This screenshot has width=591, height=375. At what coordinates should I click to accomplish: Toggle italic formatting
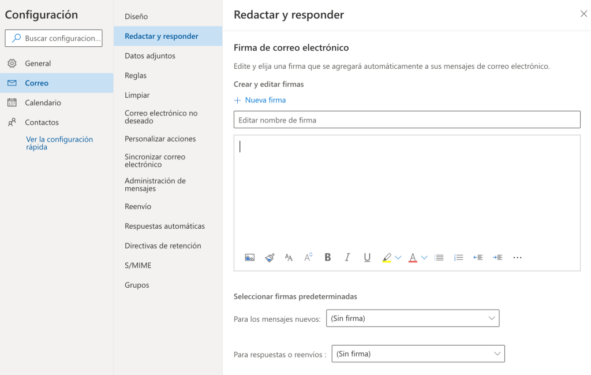pyautogui.click(x=347, y=257)
